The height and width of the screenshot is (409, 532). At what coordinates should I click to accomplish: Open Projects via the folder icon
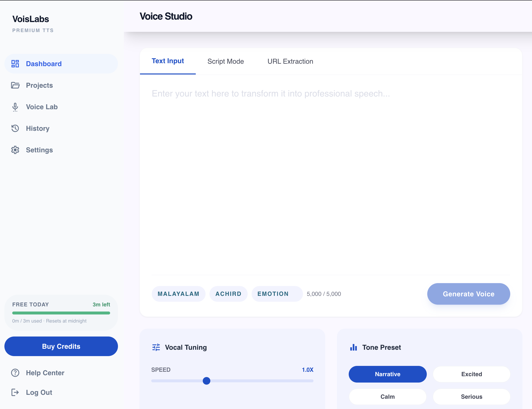[x=15, y=85]
